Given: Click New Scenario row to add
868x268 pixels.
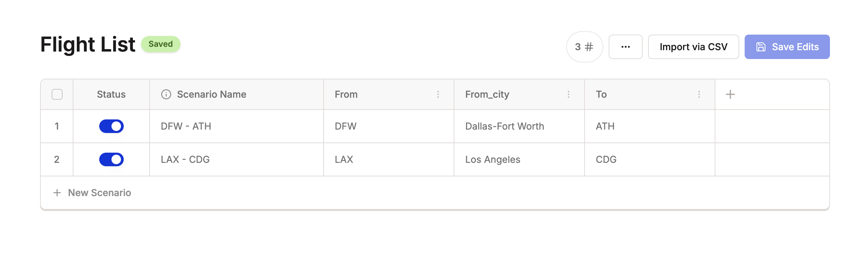Looking at the screenshot, I should tap(99, 193).
